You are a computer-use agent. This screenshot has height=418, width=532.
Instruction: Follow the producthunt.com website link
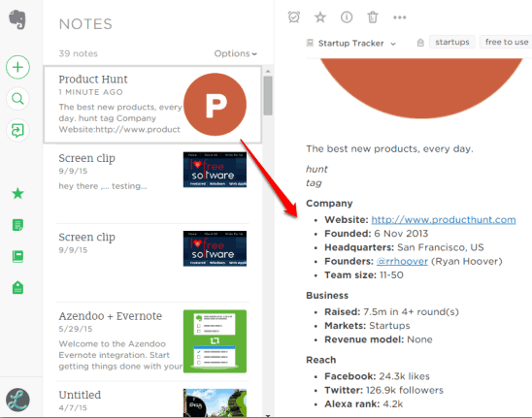[x=444, y=220]
